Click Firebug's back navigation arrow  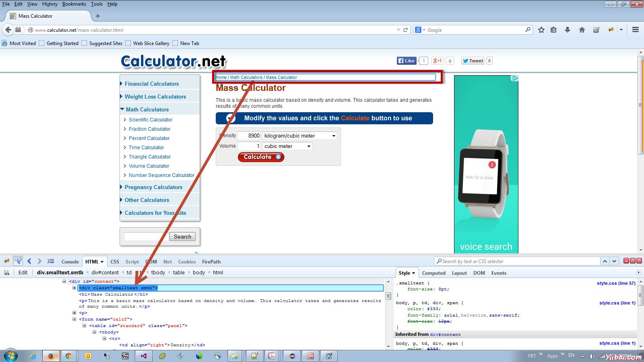[29, 261]
